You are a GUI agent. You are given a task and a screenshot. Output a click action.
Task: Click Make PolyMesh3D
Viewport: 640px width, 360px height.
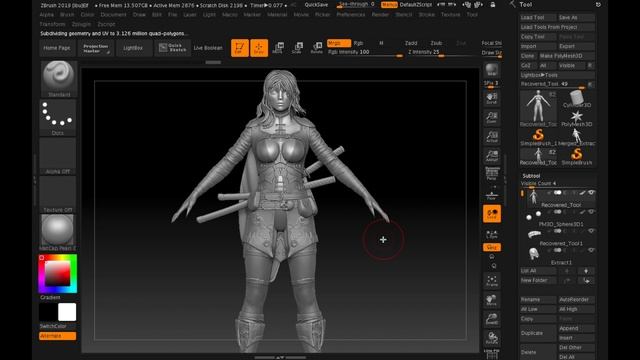pos(566,56)
